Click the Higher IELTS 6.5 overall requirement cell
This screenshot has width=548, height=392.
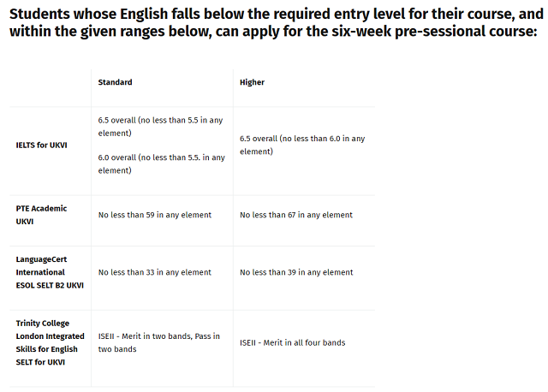302,145
